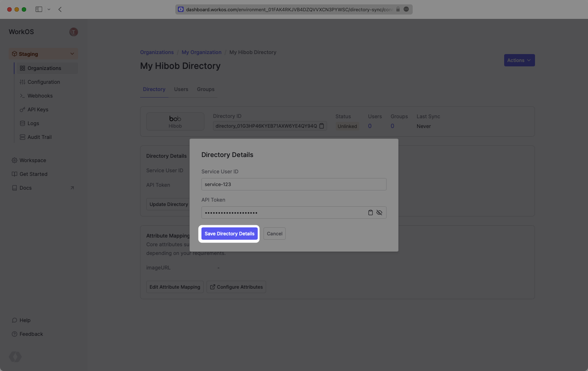588x371 pixels.
Task: Open Logs in the sidebar
Action: pos(33,123)
